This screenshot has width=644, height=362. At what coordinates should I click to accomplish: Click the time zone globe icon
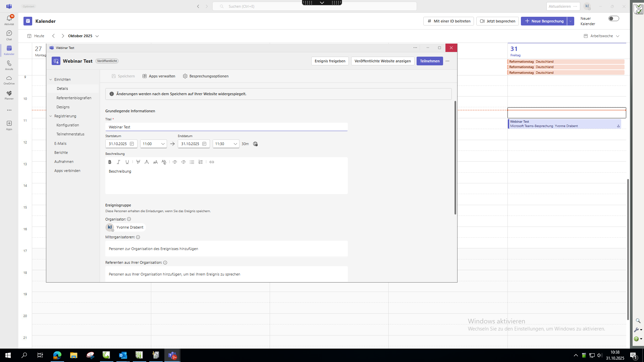point(255,144)
